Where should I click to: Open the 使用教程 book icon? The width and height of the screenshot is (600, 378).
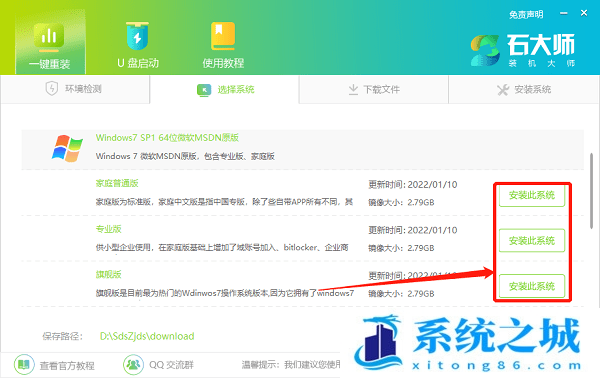[x=223, y=36]
